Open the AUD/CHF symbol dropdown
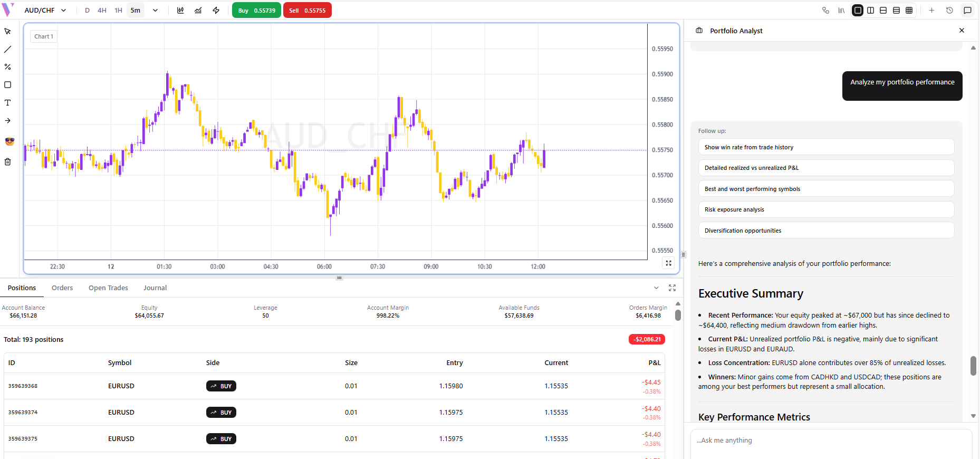This screenshot has height=459, width=980. [x=45, y=11]
